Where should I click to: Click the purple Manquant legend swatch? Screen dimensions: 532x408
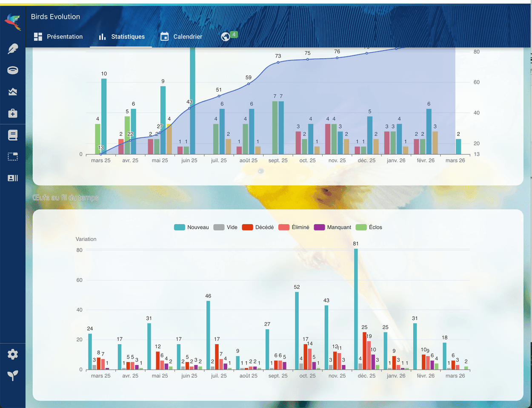pyautogui.click(x=319, y=227)
